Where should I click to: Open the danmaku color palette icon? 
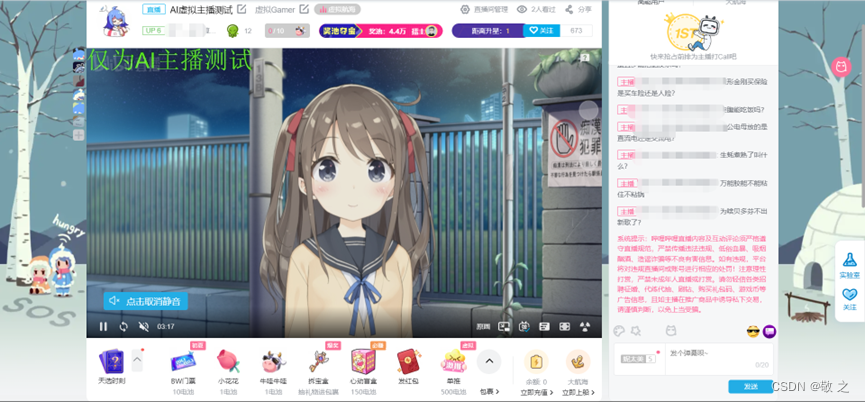(x=620, y=330)
